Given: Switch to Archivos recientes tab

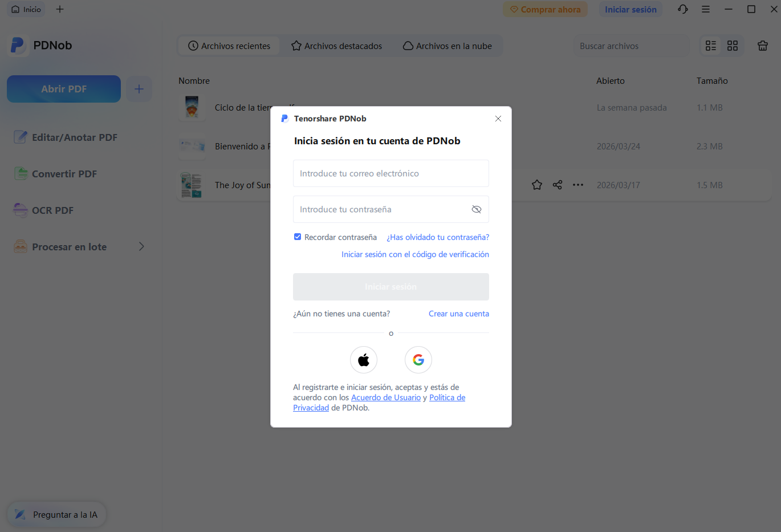Looking at the screenshot, I should click(x=229, y=46).
